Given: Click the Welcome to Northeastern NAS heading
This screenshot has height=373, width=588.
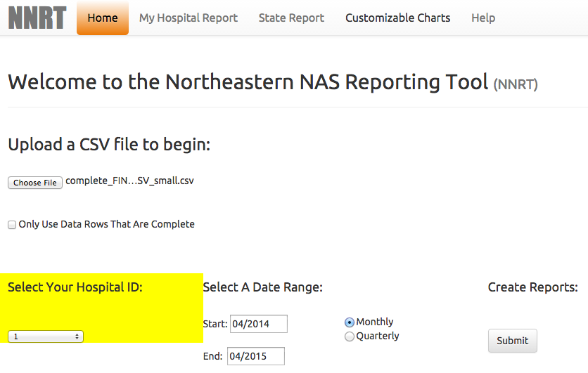Looking at the screenshot, I should [x=248, y=82].
